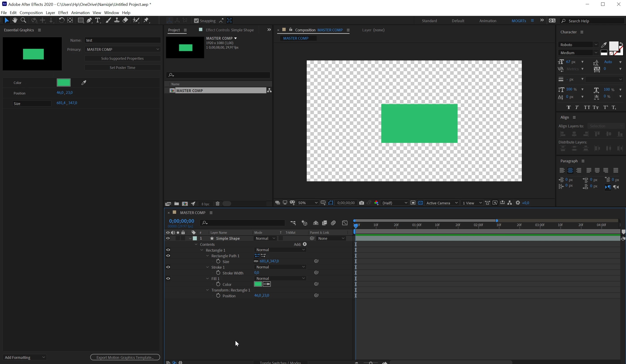Screen dimensions: 626x364
Task: Toggle visibility of Fill 1
Action: tap(168, 278)
